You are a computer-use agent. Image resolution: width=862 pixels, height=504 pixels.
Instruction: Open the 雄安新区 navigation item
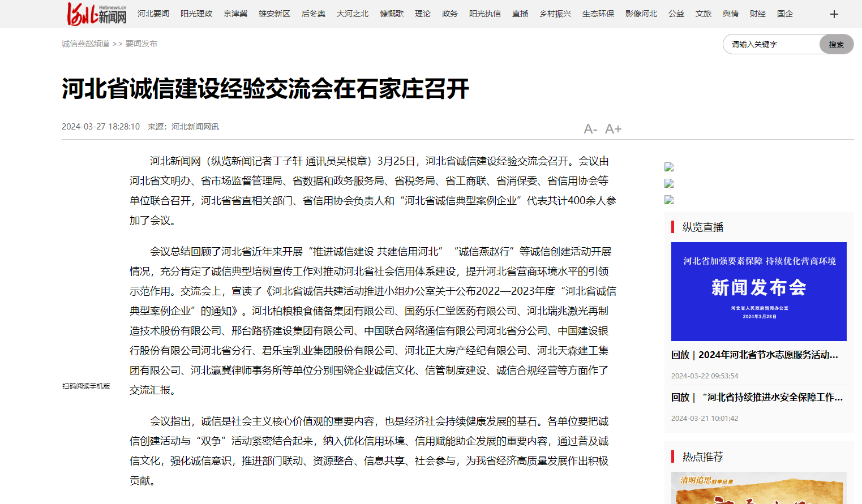(x=275, y=14)
